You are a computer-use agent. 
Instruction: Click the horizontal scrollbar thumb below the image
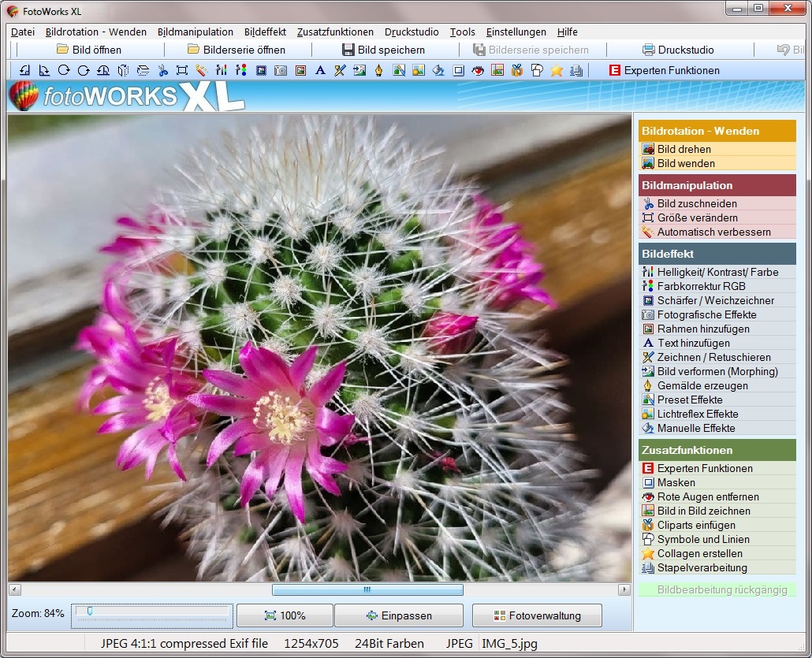[367, 589]
